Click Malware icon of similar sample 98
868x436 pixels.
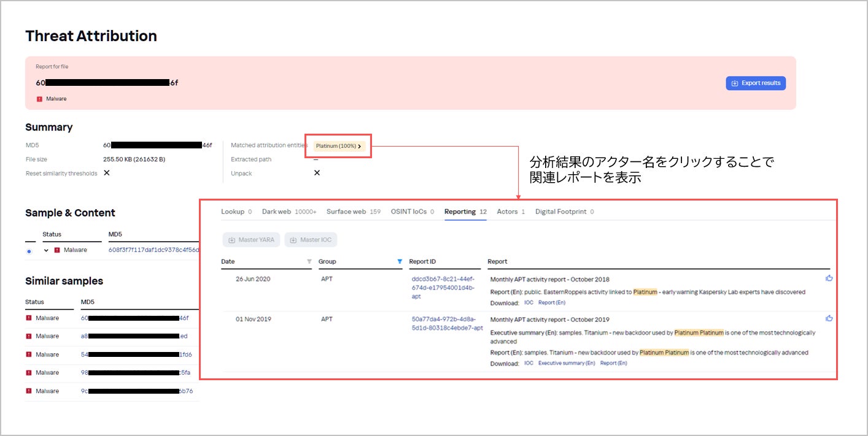(28, 373)
